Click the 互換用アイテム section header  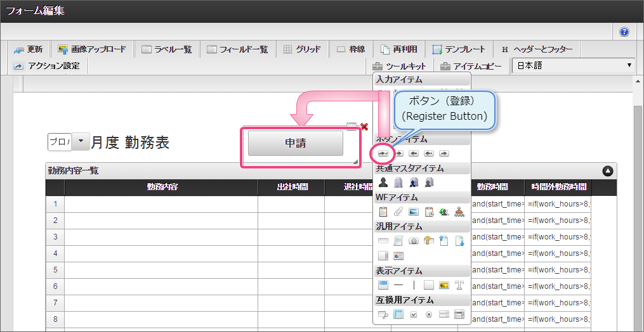tap(422, 300)
